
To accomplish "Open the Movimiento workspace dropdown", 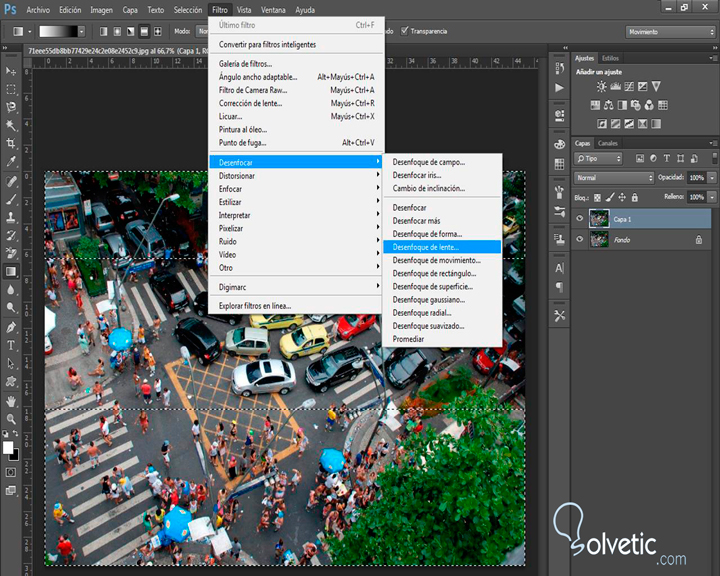I will pyautogui.click(x=668, y=32).
